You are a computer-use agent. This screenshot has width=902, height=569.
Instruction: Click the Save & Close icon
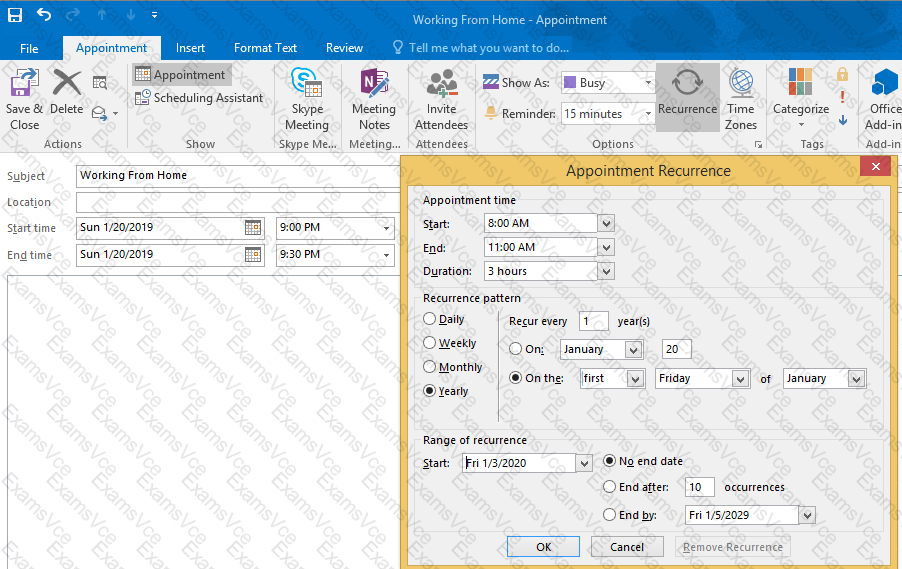pyautogui.click(x=24, y=83)
